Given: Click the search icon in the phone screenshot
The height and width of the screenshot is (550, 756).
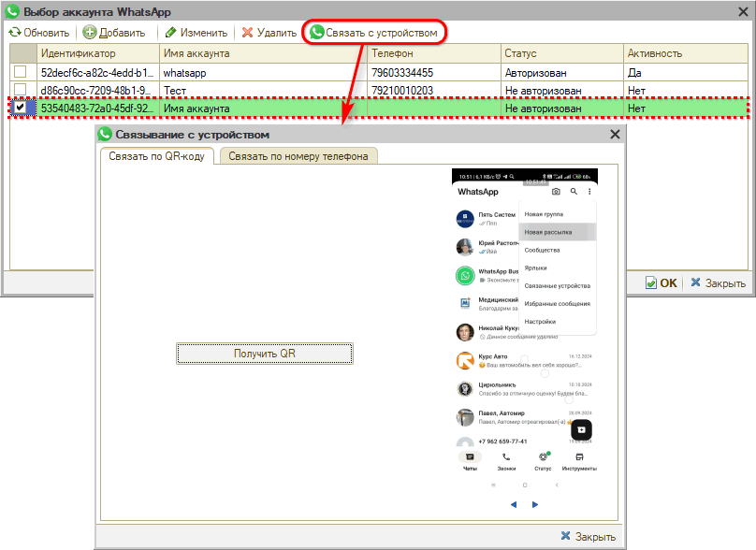Looking at the screenshot, I should click(574, 192).
